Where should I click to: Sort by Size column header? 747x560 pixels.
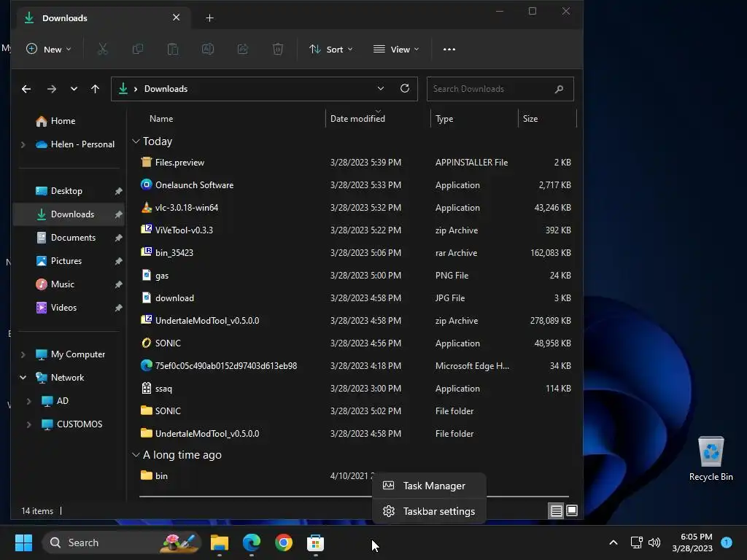pyautogui.click(x=530, y=119)
